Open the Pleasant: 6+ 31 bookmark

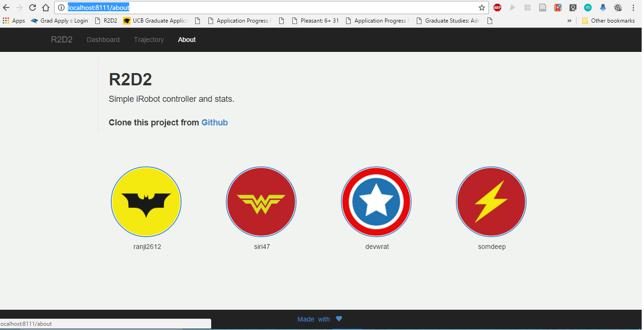315,21
